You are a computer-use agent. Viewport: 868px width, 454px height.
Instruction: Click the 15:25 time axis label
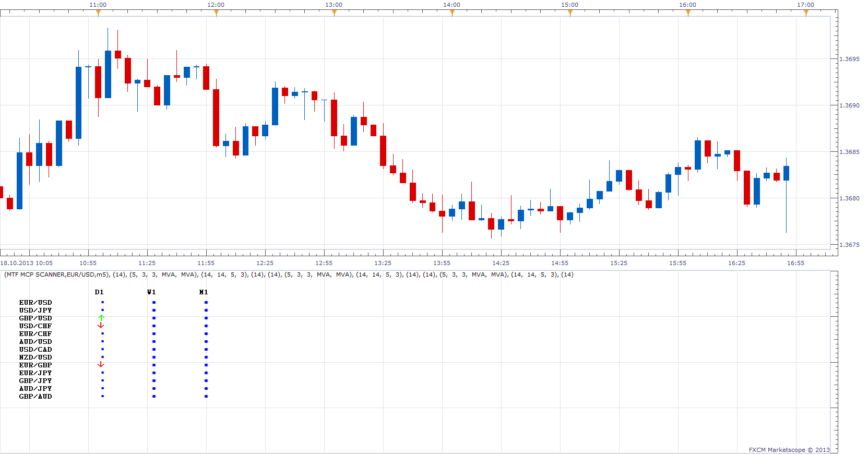(619, 263)
